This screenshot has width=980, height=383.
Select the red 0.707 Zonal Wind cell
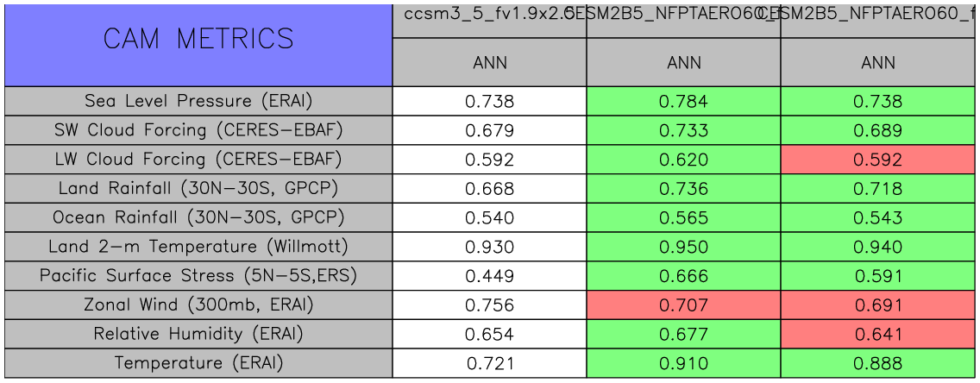pyautogui.click(x=683, y=305)
